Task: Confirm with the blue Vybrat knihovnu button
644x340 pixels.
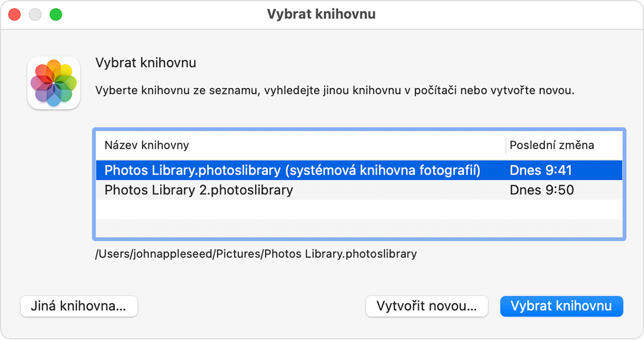Action: click(x=561, y=306)
